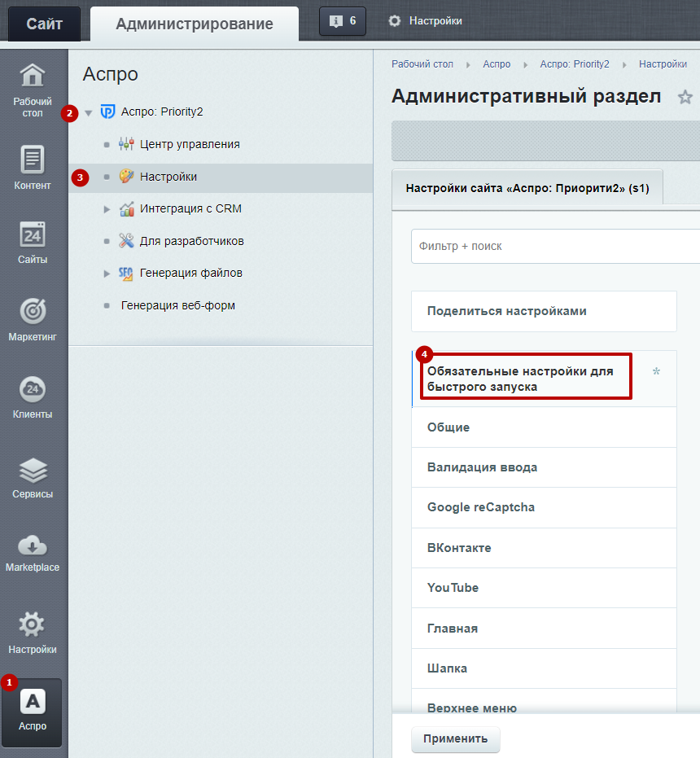Expand the Генерация файлов node
Viewport: 700px width, 758px height.
click(x=107, y=274)
